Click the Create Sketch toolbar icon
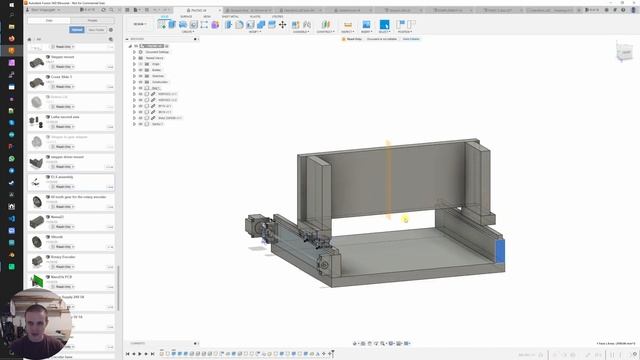The image size is (640, 360). 162,25
